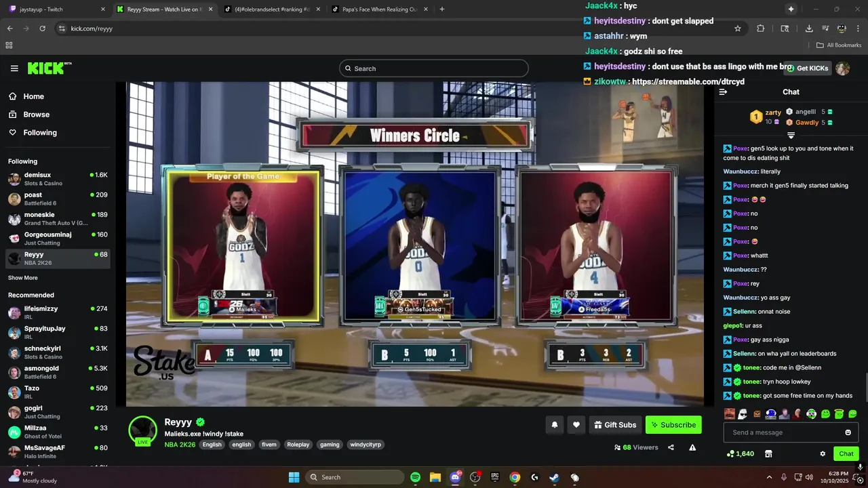This screenshot has width=868, height=488.
Task: Collapse chat panel using arrow icon
Action: (723, 92)
